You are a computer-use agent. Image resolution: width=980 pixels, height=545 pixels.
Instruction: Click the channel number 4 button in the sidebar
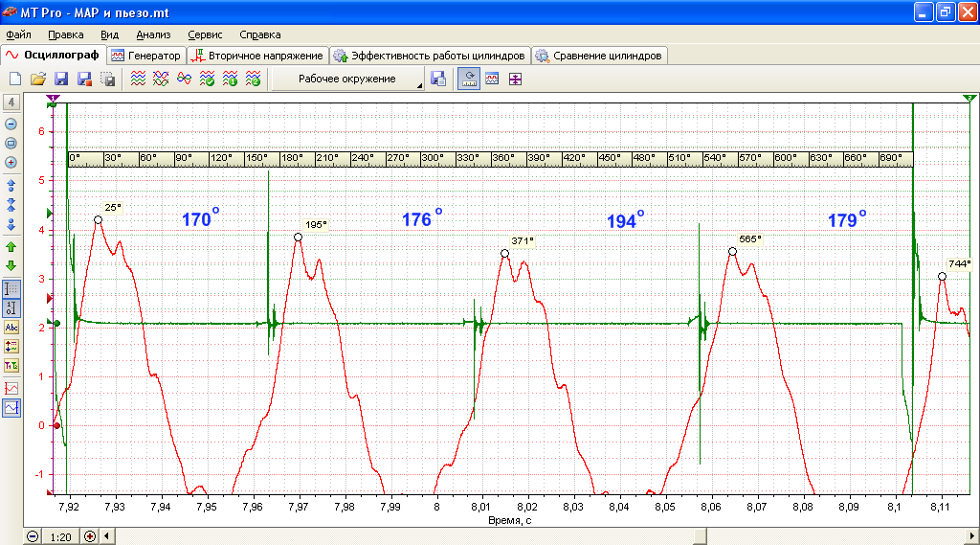(x=11, y=102)
